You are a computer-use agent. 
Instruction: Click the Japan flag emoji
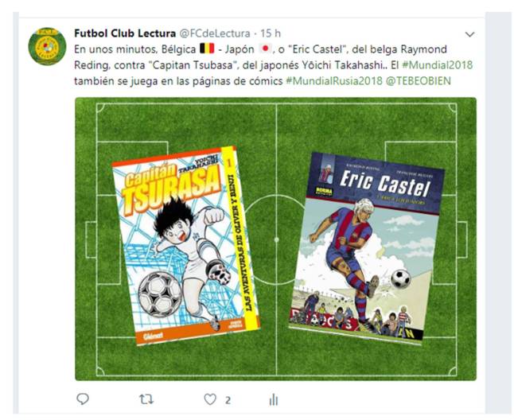[x=265, y=49]
